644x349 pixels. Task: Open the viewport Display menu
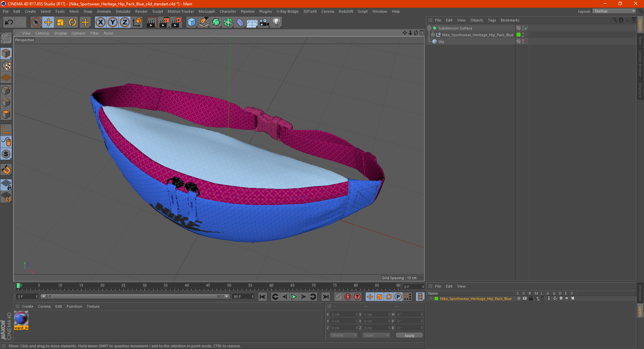(60, 33)
